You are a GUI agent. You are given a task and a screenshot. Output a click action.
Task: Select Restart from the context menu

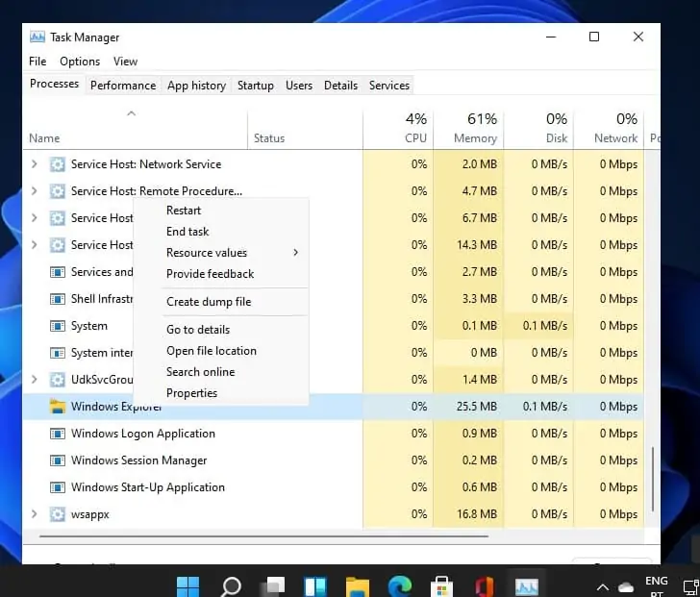tap(184, 211)
